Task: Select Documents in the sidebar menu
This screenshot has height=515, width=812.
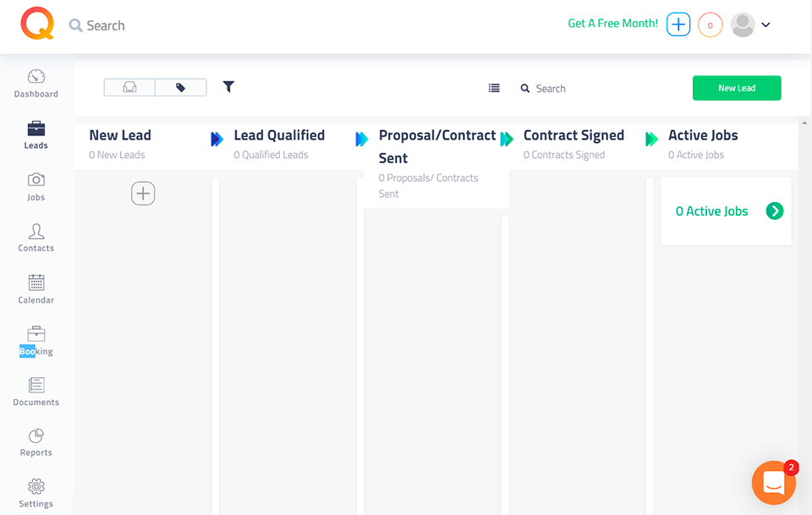Action: point(36,392)
